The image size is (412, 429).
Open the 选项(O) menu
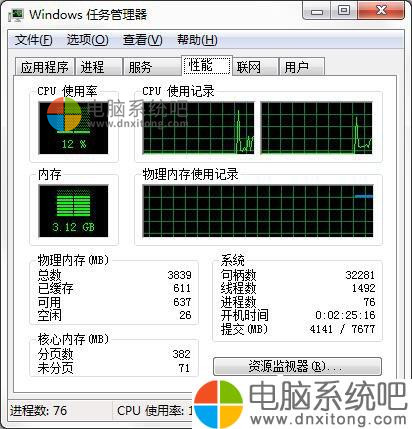pyautogui.click(x=88, y=40)
